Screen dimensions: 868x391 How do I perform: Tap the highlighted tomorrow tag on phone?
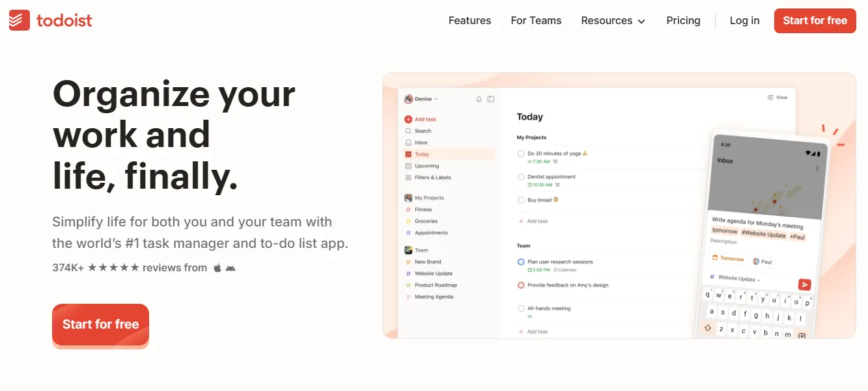coord(725,231)
